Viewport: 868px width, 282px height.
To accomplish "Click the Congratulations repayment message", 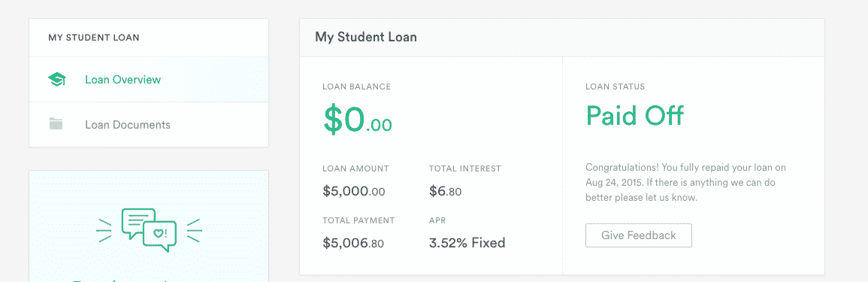I will [685, 182].
